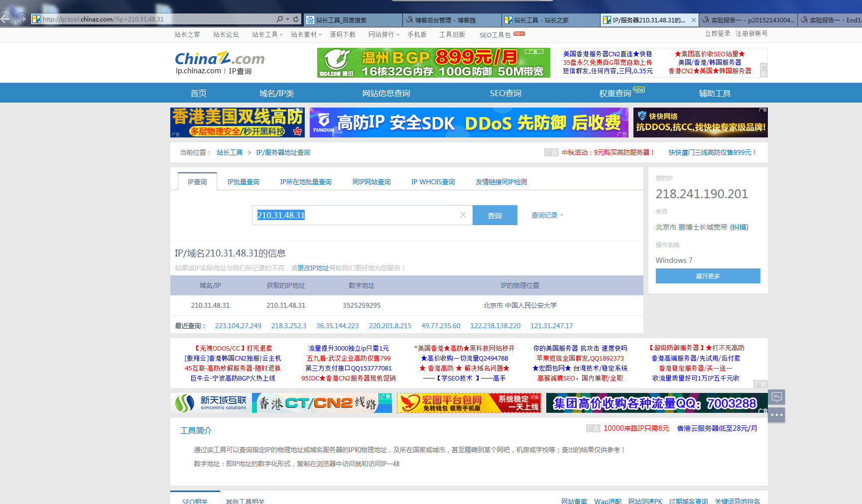Open recent query 49.77.235.60

(441, 326)
